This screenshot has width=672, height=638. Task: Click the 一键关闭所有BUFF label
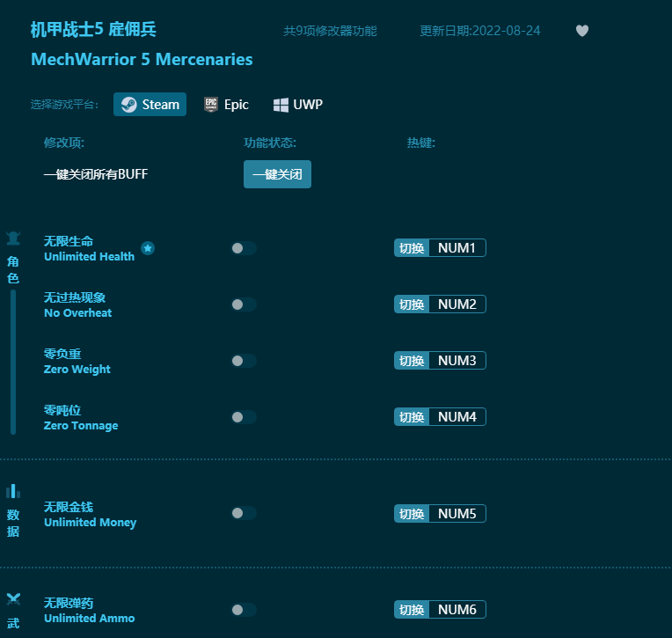96,174
